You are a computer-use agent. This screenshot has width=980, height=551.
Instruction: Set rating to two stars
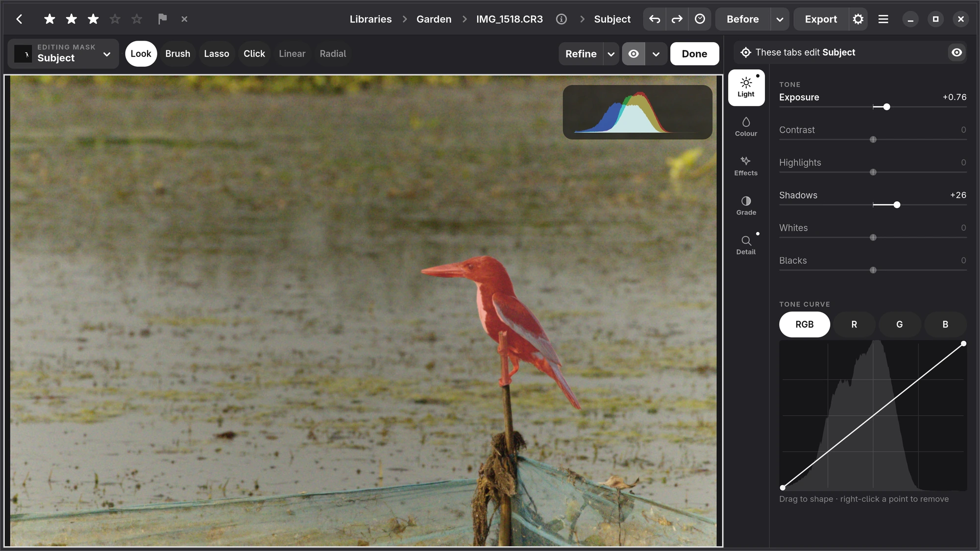coord(72,19)
